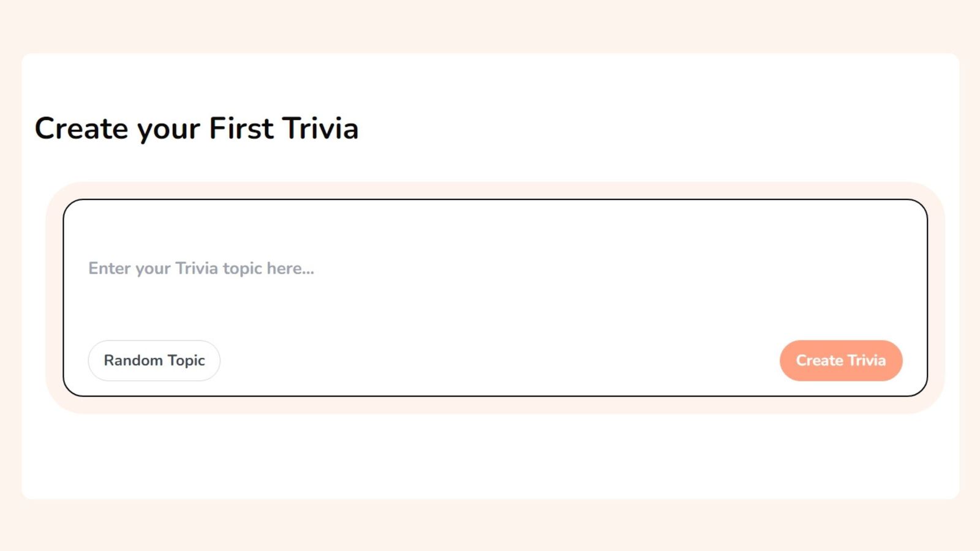Select Random Topic below the input

153,361
